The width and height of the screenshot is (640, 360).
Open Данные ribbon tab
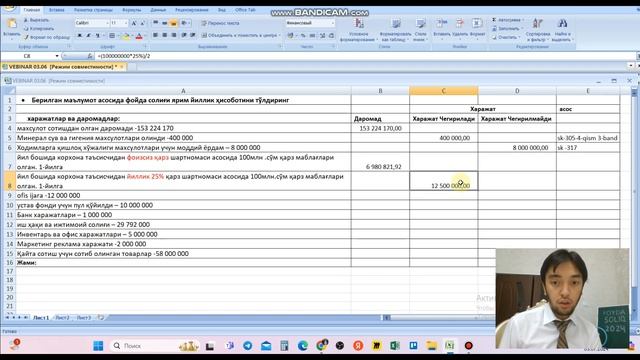point(158,10)
